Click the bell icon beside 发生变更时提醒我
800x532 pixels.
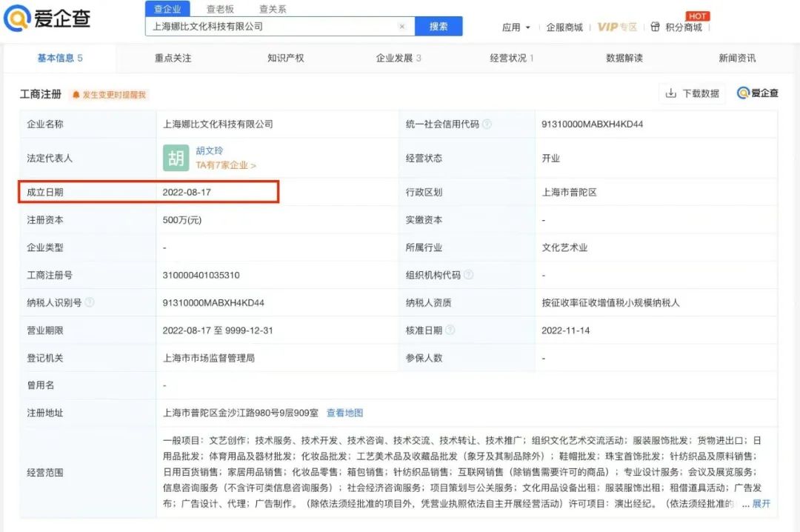[x=75, y=94]
